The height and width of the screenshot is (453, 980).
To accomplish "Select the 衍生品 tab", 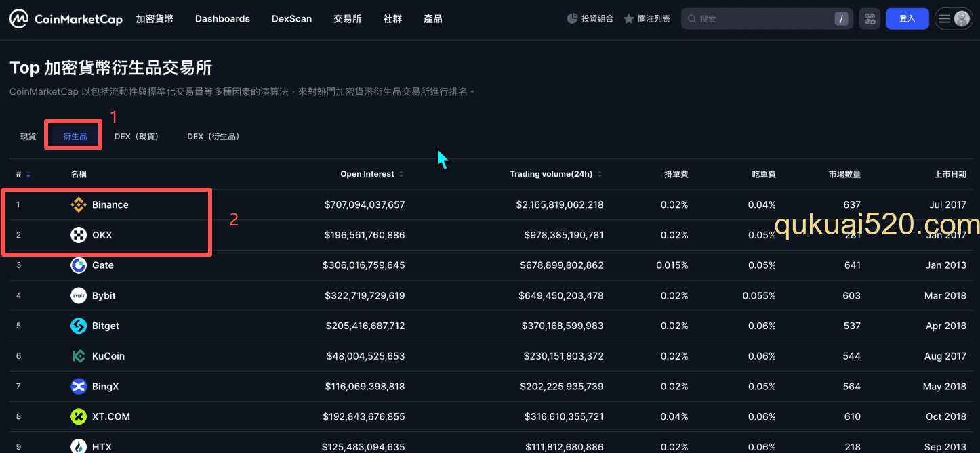I will click(75, 136).
